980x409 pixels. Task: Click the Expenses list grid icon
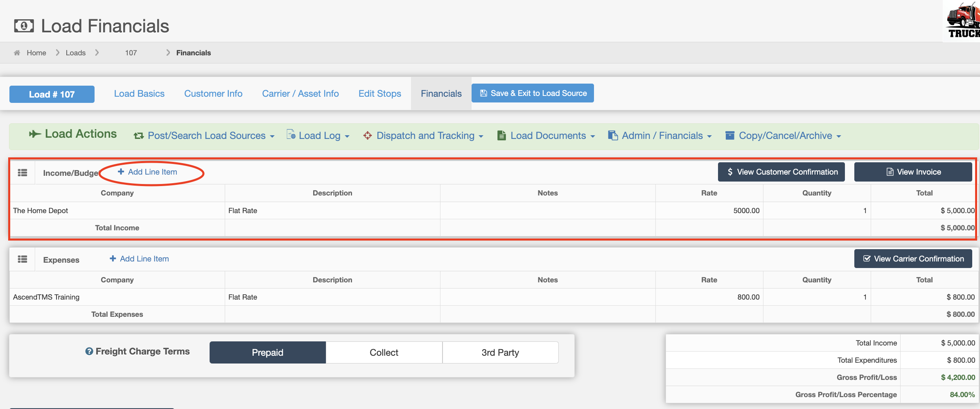point(23,259)
